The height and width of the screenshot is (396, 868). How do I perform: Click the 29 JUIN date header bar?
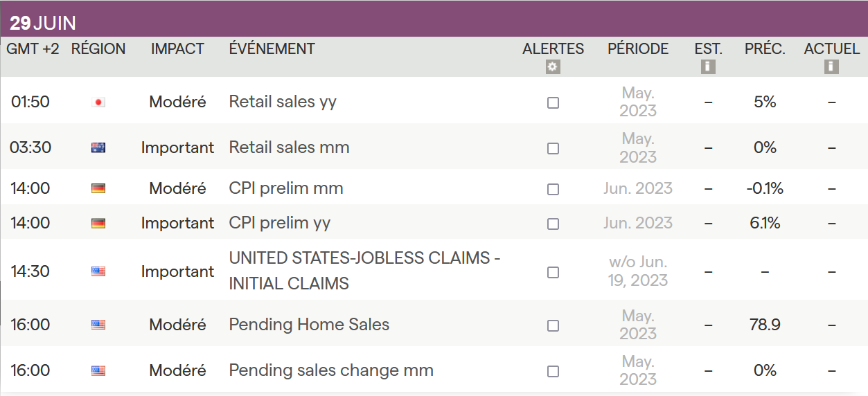coord(434,23)
